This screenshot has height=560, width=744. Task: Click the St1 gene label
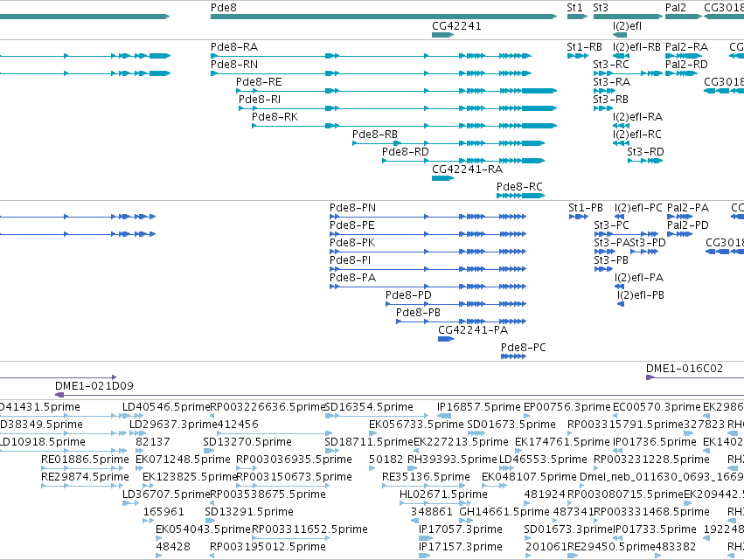[574, 8]
